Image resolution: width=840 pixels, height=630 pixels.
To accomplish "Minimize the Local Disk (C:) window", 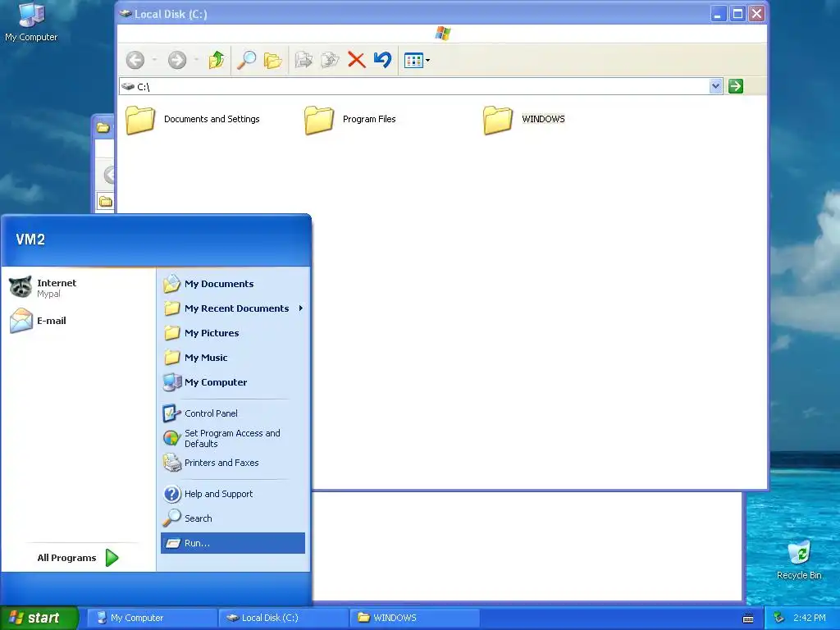I will (x=718, y=14).
